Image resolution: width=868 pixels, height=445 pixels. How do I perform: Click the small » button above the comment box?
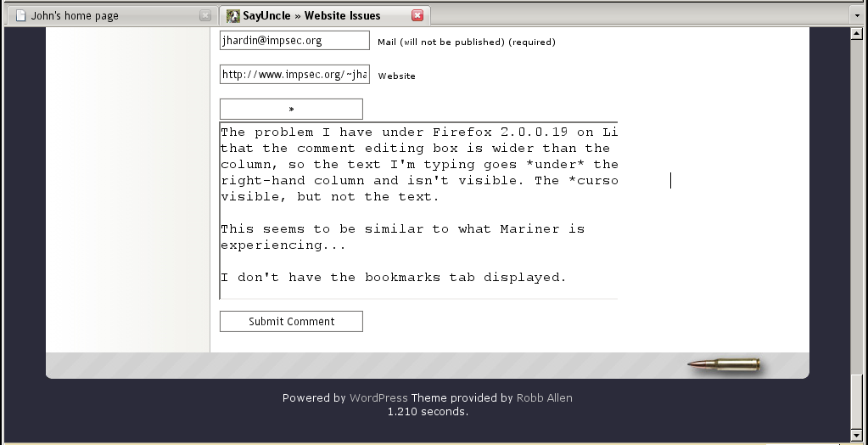pos(291,110)
